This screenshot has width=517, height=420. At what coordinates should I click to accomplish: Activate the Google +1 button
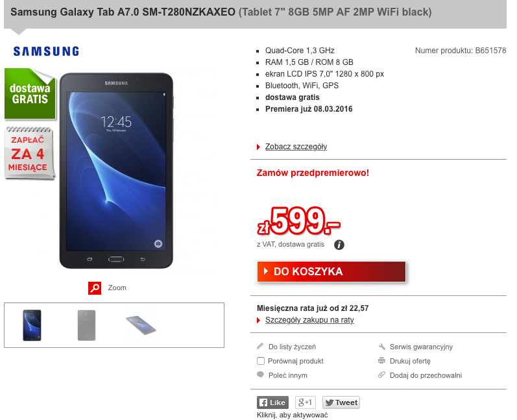point(306,402)
